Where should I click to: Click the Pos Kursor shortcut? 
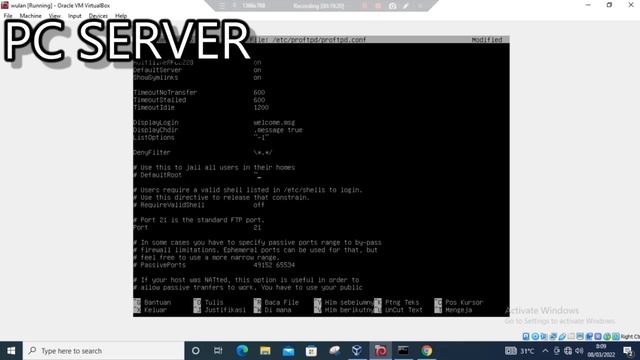point(459,302)
